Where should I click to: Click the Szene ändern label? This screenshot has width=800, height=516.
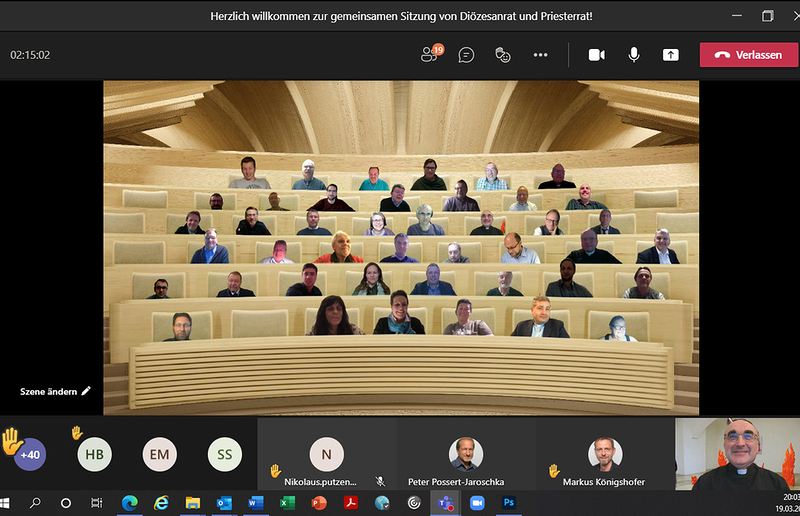pyautogui.click(x=48, y=391)
